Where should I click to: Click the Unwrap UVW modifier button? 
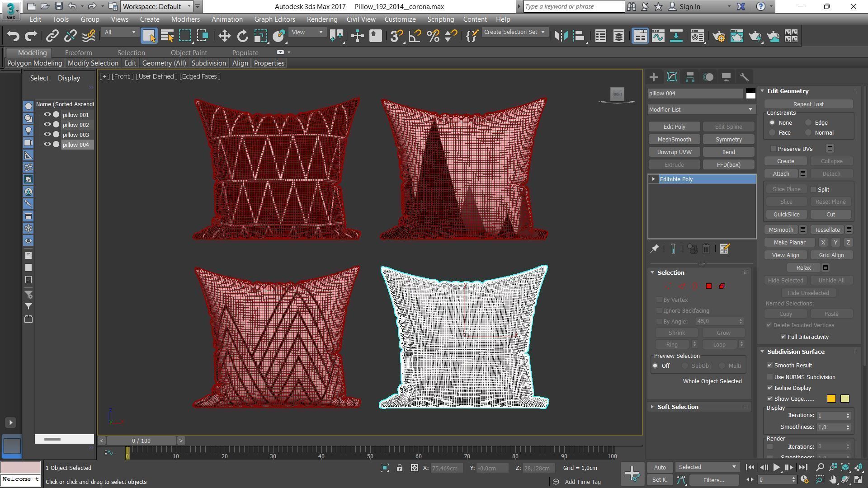pos(674,152)
